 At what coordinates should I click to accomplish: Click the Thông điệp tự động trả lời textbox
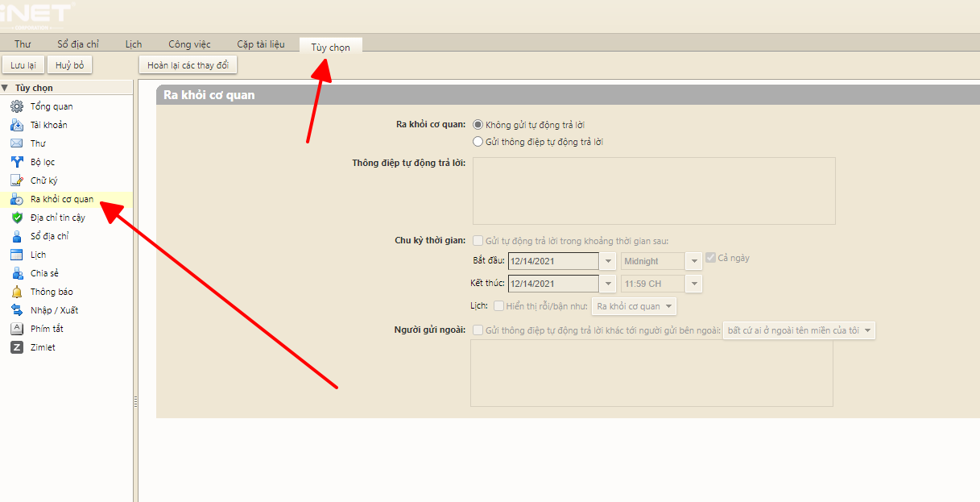pos(653,190)
